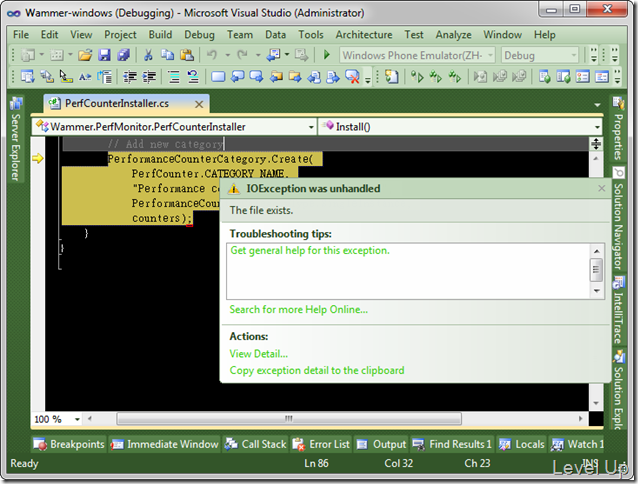Click the New Project icon
Image resolution: width=638 pixels, height=484 pixels.
click(x=28, y=55)
